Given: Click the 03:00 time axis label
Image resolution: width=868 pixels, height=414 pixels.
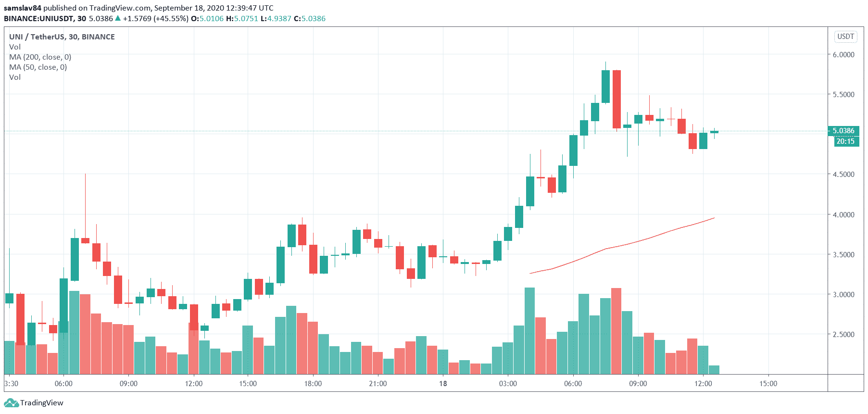Looking at the screenshot, I should click(x=508, y=384).
